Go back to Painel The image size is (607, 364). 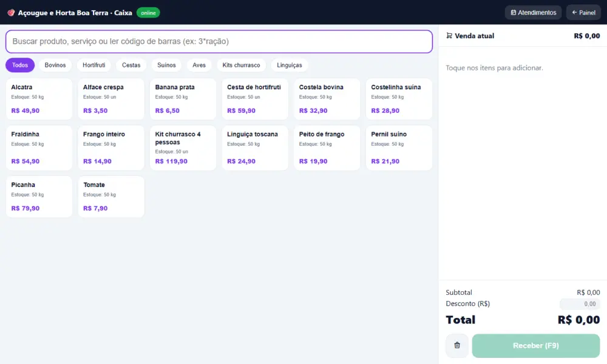pos(583,12)
